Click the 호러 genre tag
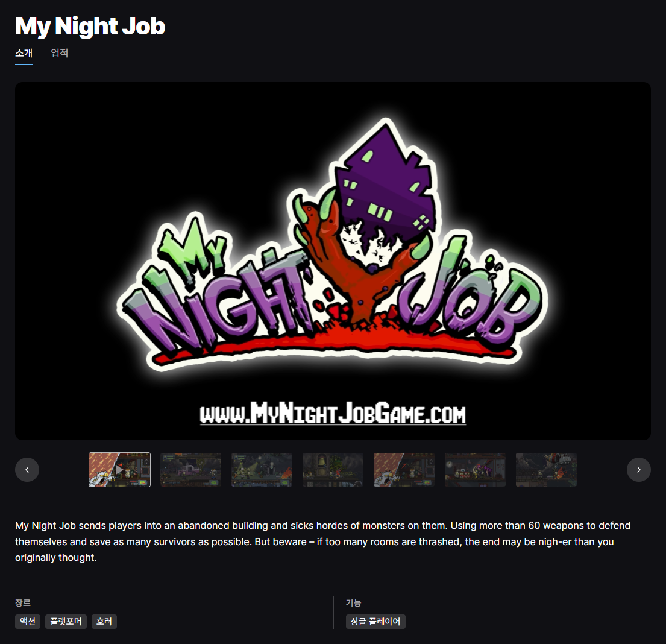 (x=104, y=622)
